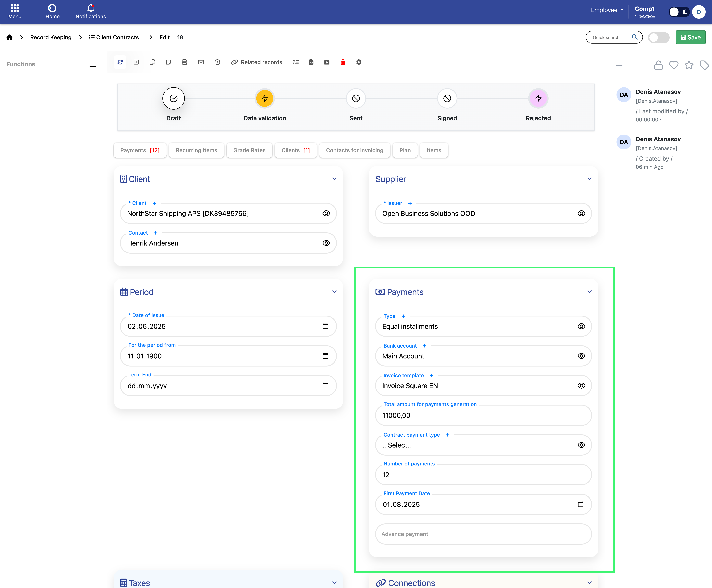Mark as favorite with the heart icon

click(674, 65)
